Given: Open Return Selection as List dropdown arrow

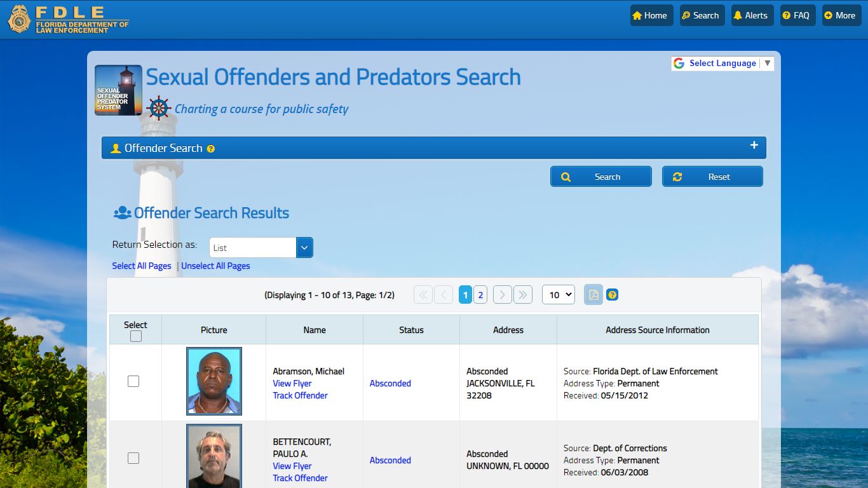Looking at the screenshot, I should tap(304, 248).
